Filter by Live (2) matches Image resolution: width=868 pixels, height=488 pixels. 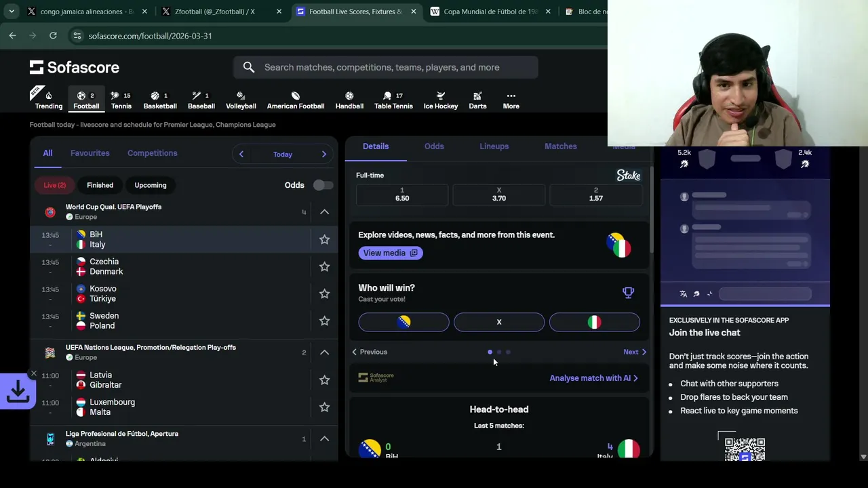(x=55, y=185)
